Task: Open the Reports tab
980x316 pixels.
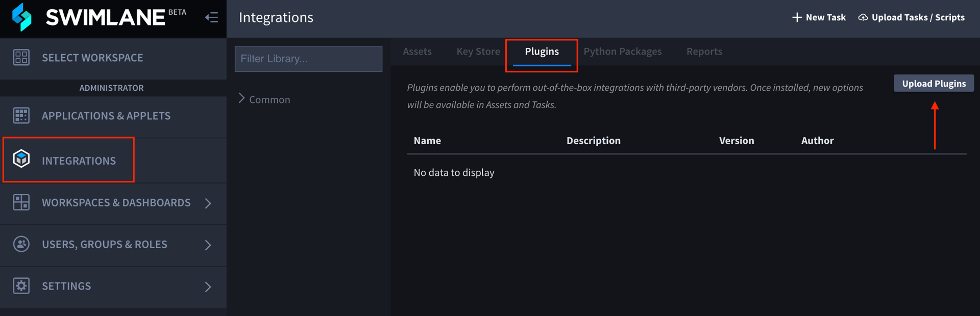Action: tap(704, 51)
